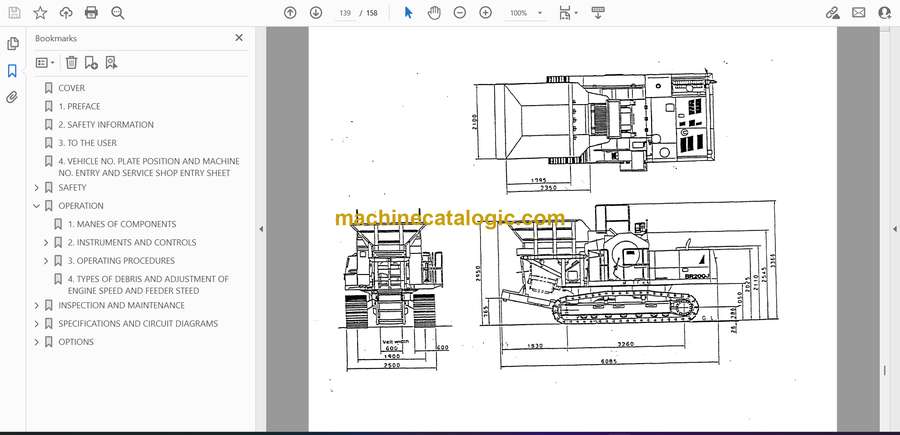Click the vertical scrollbar thumb of the document
Screen dimensions: 900x435
885,371
